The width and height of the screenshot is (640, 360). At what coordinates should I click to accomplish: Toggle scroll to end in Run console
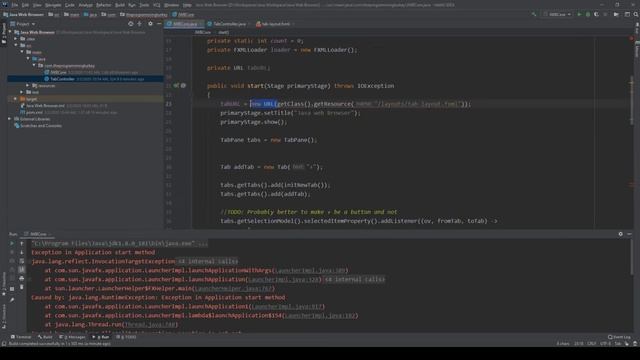click(x=22, y=270)
